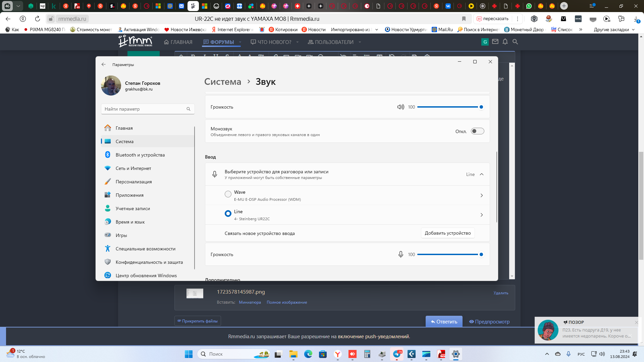The image size is (644, 362).
Task: Insert attachment as Миниатюра
Action: (250, 302)
